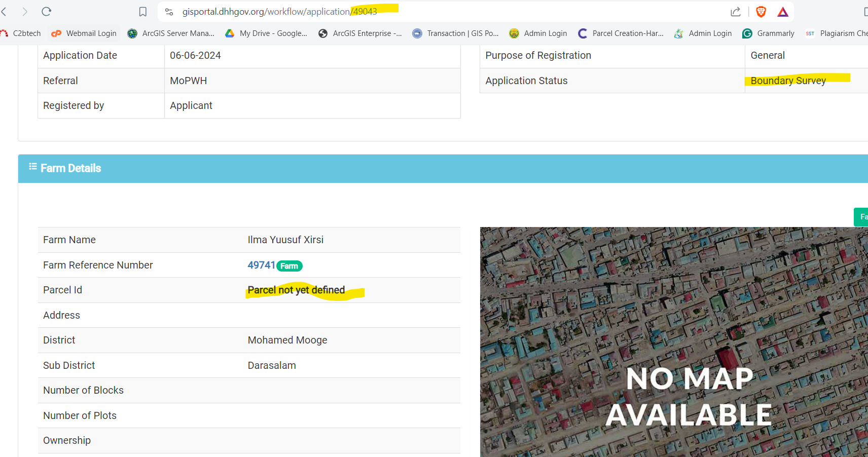The image size is (868, 457).
Task: Click the green button above the map
Action: (x=861, y=217)
